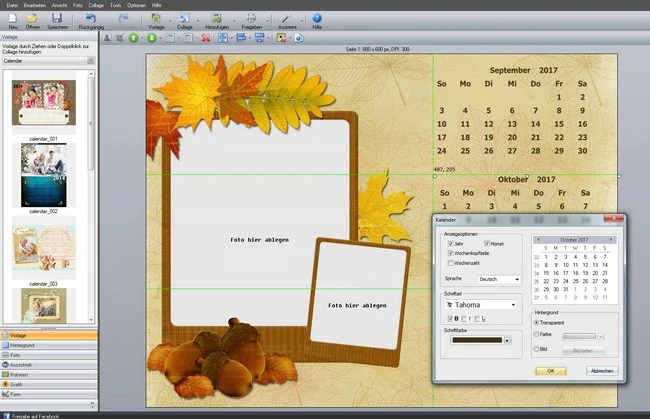Open a file with the Öffnen icon

tap(32, 18)
